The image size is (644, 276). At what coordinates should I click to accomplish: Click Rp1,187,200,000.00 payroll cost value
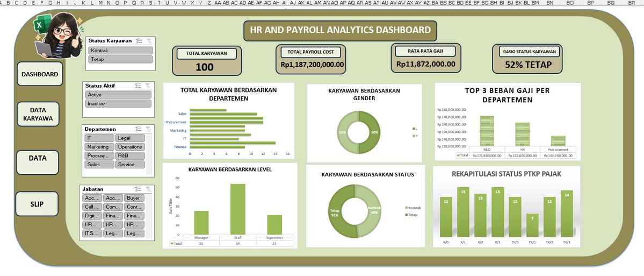(x=312, y=65)
